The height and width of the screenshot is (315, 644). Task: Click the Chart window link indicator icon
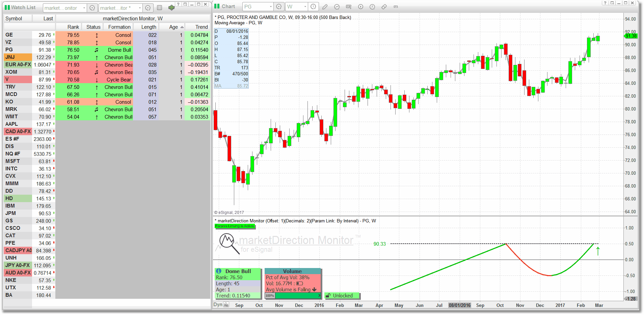(x=217, y=6)
